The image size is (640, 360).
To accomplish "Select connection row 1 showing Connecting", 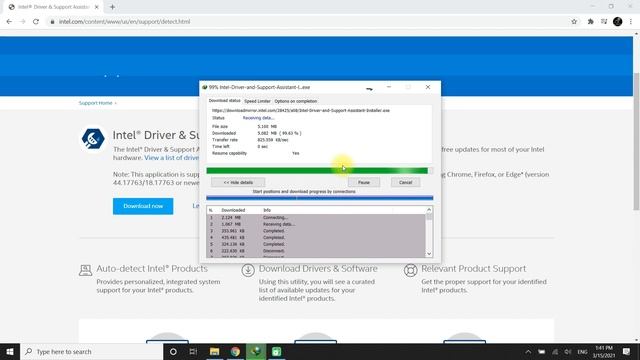I will coord(316,218).
